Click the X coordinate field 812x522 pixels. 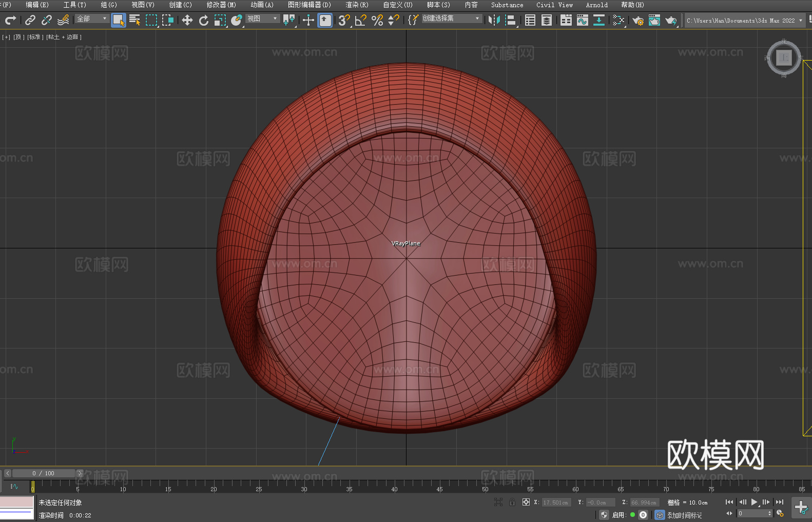[556, 502]
